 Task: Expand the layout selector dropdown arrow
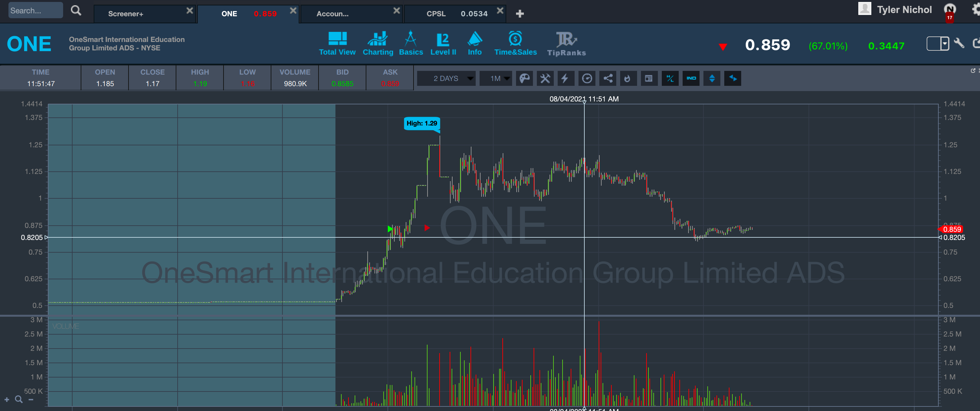click(x=944, y=43)
